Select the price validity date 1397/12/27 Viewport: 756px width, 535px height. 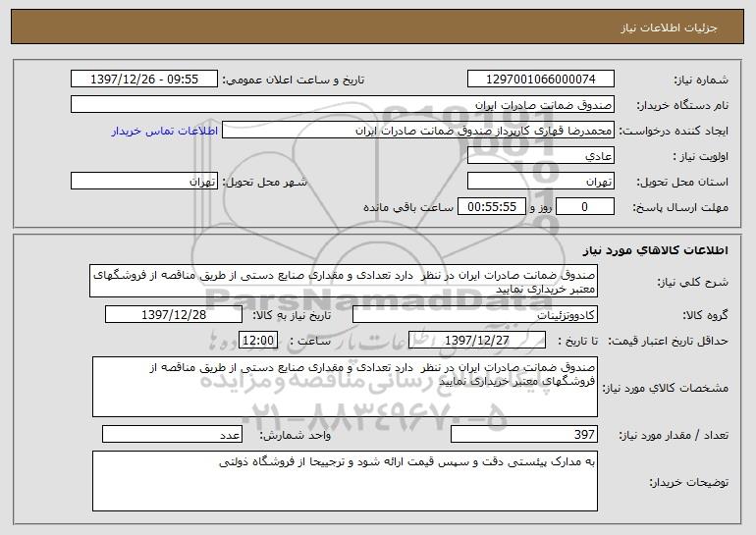click(x=477, y=341)
